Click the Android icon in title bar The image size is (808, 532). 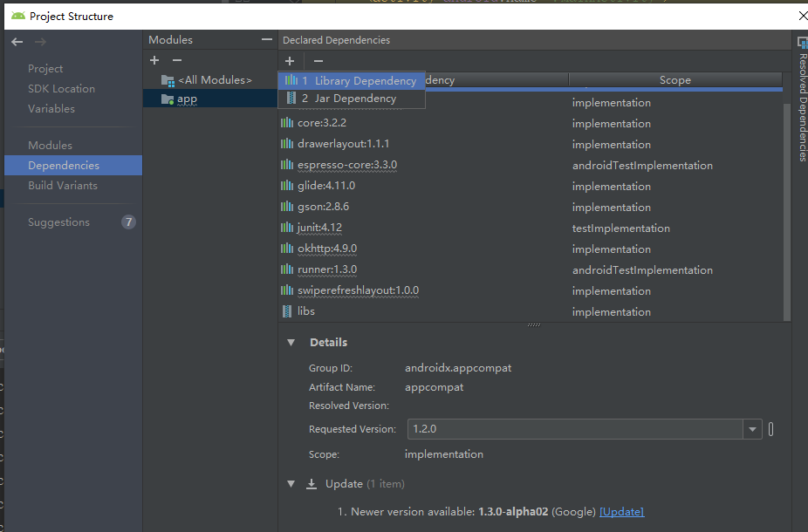click(x=18, y=16)
